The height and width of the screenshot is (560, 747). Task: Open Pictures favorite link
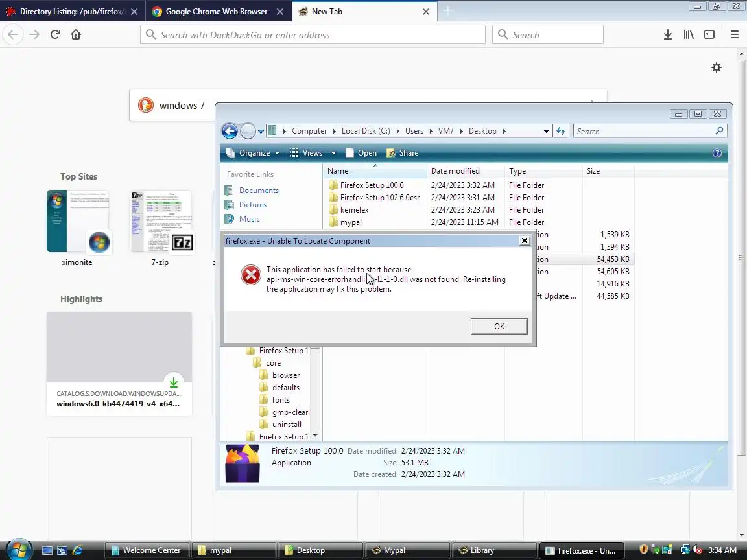coord(252,205)
